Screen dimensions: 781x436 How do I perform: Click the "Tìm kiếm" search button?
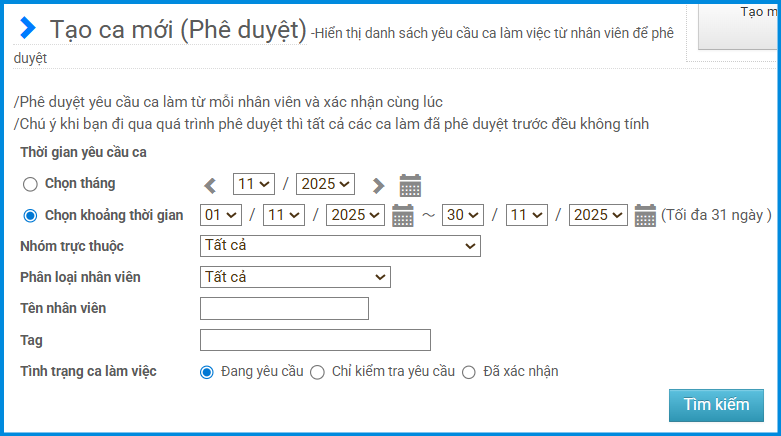click(x=716, y=405)
